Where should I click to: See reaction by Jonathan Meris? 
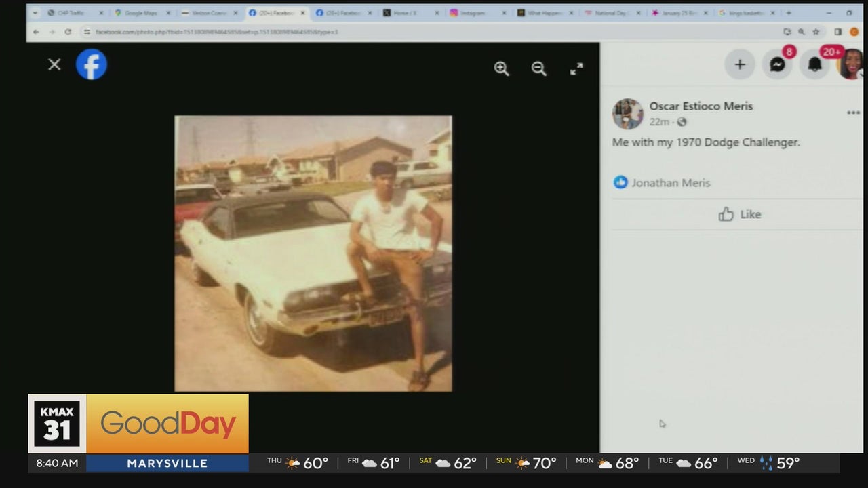pyautogui.click(x=670, y=182)
